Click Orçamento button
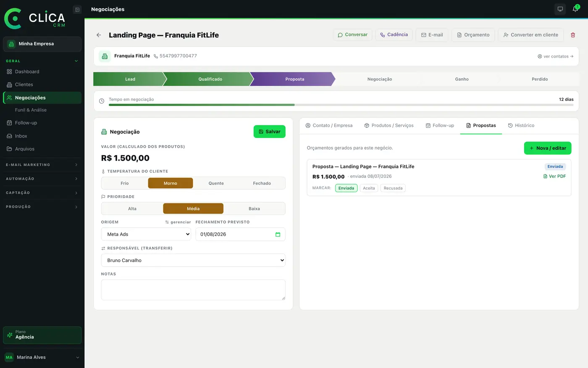Viewport: 588px width, 368px height. tap(473, 35)
